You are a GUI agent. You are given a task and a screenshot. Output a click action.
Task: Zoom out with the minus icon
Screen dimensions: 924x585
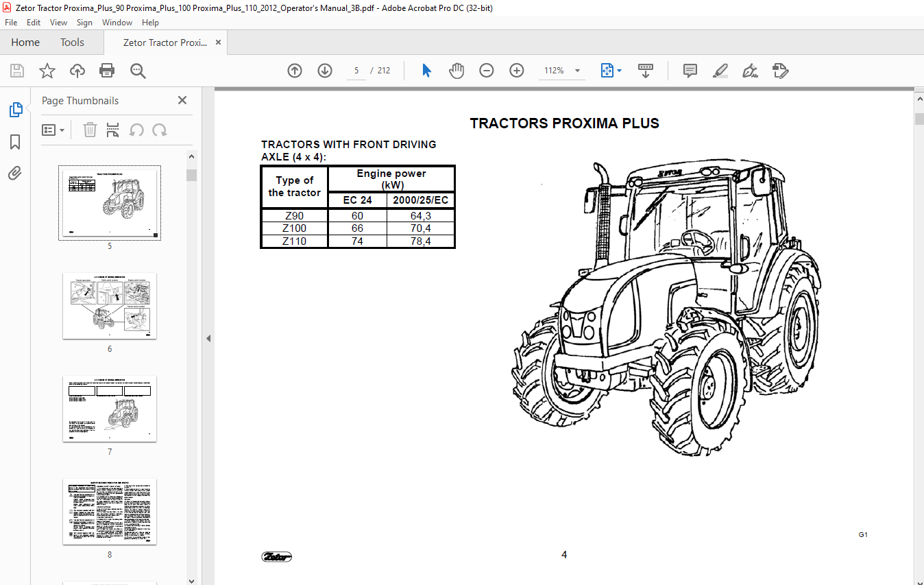click(487, 71)
